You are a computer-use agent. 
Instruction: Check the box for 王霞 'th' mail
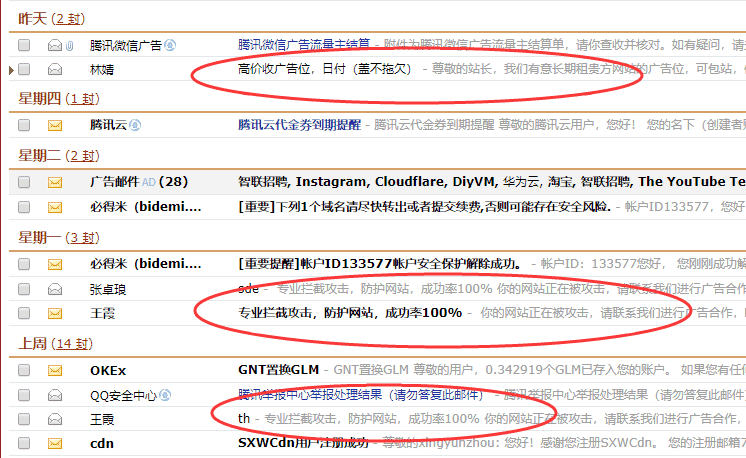(24, 419)
